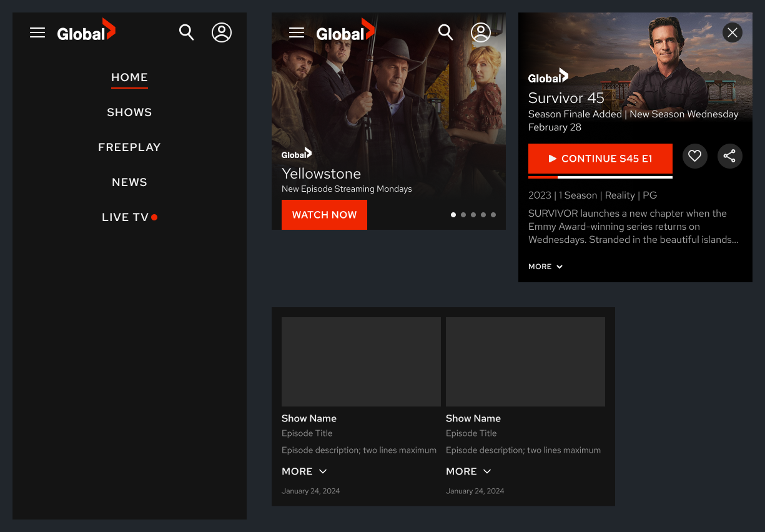Open search icon over Yellowstone banner
Viewport: 765px width, 532px height.
pyautogui.click(x=446, y=32)
